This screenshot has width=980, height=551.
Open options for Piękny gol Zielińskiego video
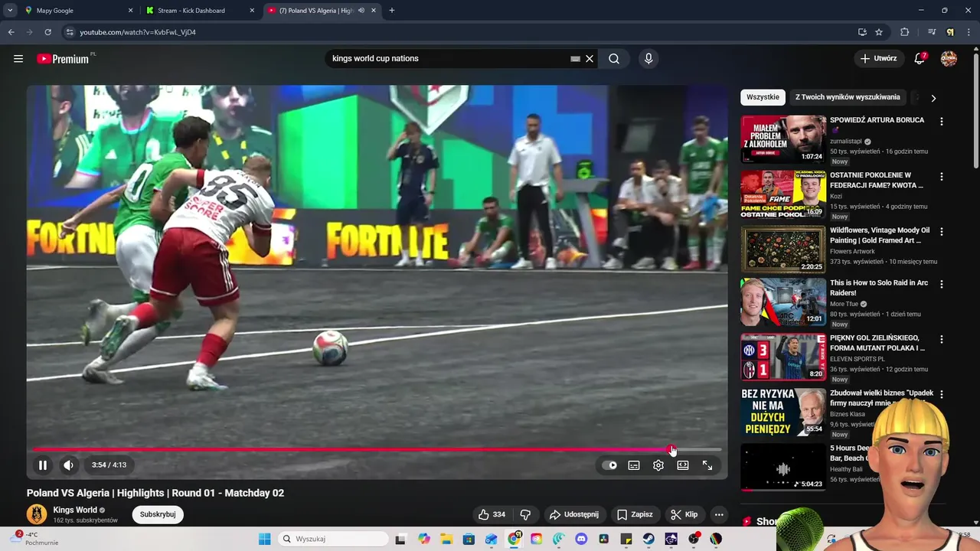click(941, 339)
